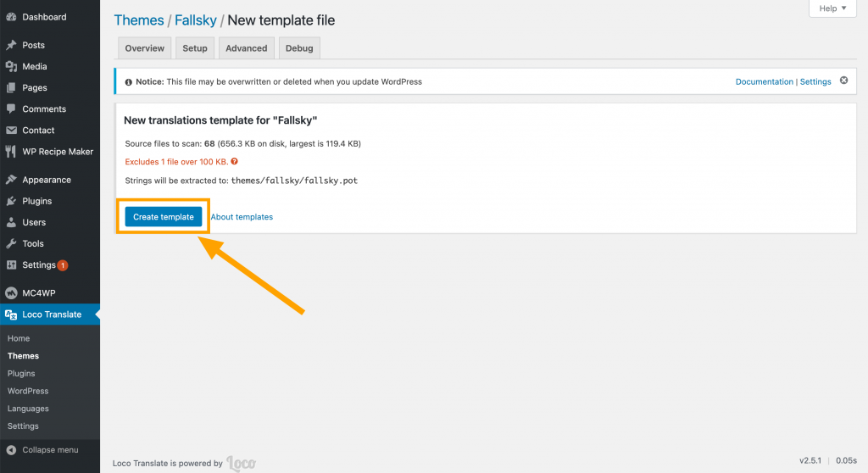Screen dimensions: 868x473
Task: Expand the Help dropdown
Action: [833, 8]
